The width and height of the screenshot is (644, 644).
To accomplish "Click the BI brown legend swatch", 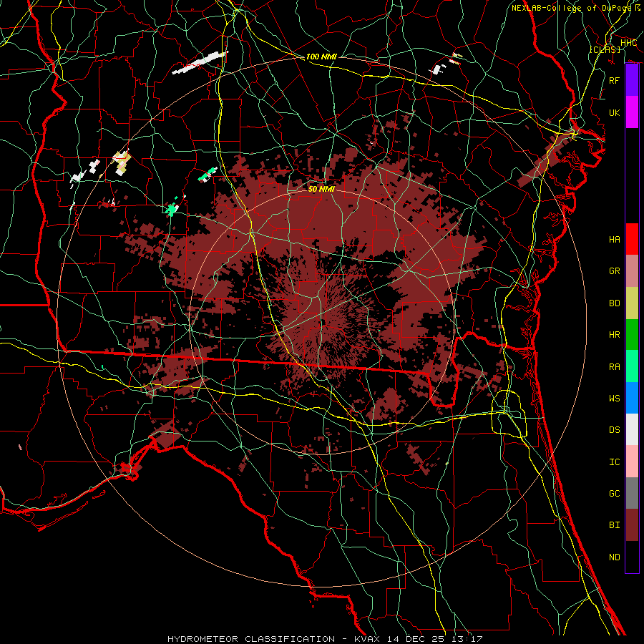I will pos(632,525).
